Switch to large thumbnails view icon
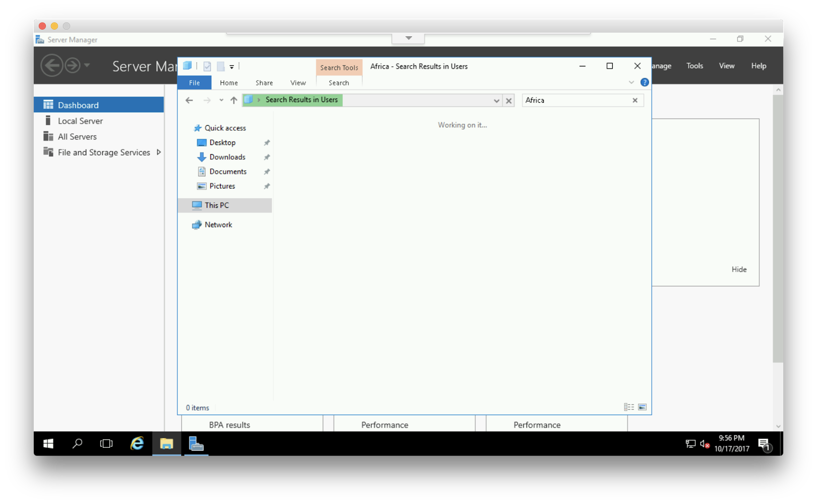The width and height of the screenshot is (817, 504). pyautogui.click(x=642, y=407)
